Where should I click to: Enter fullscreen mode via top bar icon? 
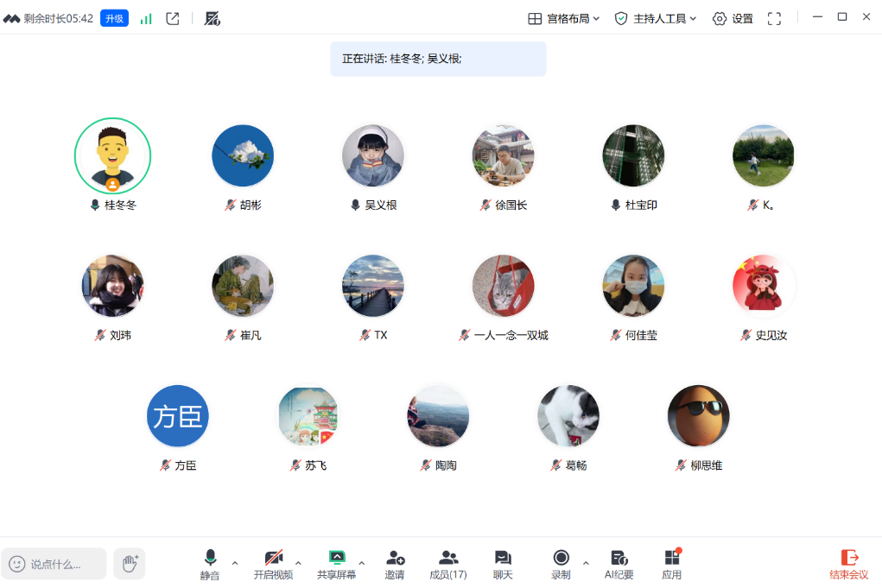(x=774, y=18)
